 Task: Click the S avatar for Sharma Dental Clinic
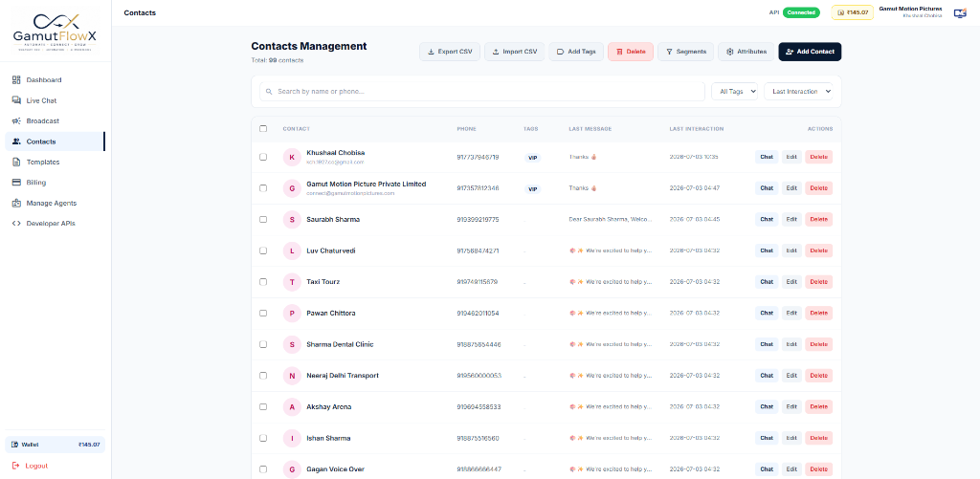292,345
